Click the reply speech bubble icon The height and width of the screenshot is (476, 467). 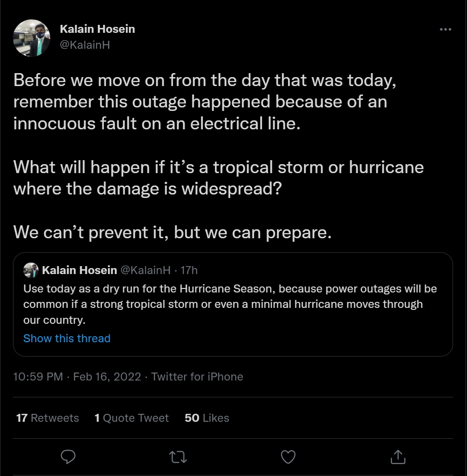click(68, 457)
